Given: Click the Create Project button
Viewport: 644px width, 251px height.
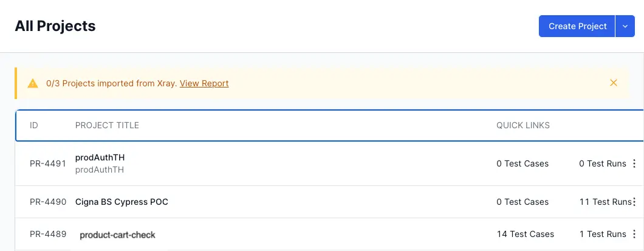Looking at the screenshot, I should click(577, 26).
